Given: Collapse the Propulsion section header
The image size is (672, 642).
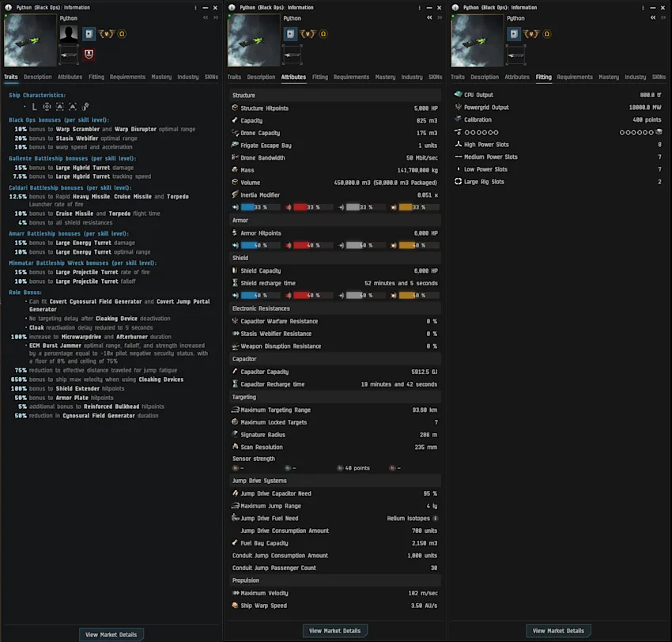Looking at the screenshot, I should pos(334,580).
